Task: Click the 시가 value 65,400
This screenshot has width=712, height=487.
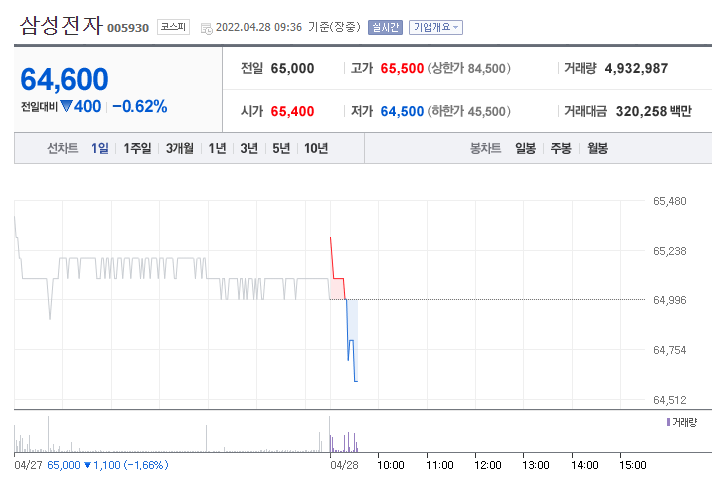Action: (x=292, y=111)
